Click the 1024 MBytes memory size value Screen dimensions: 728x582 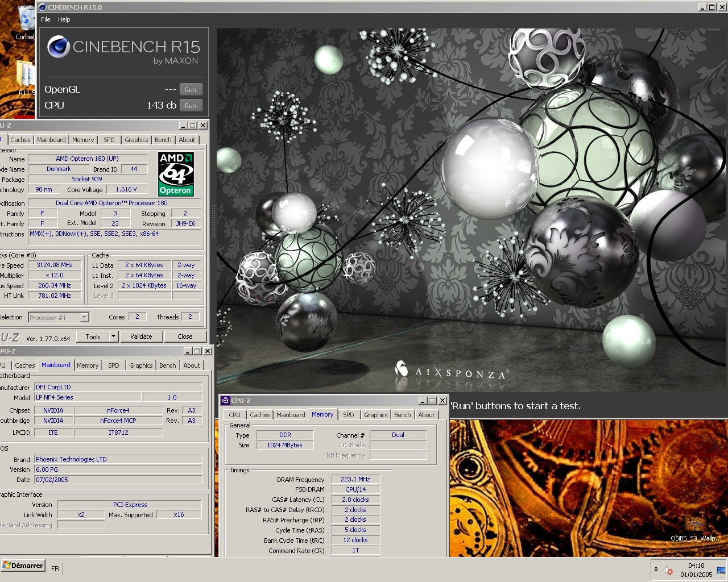click(285, 445)
